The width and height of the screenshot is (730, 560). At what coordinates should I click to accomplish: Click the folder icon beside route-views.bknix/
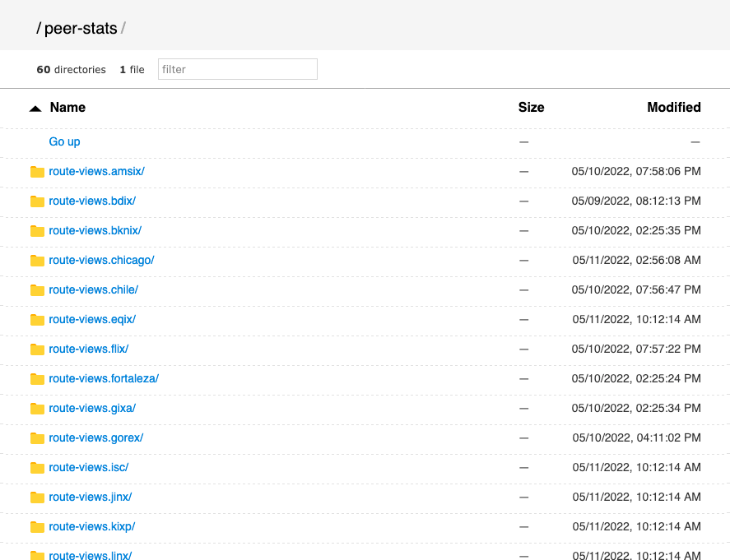(37, 231)
